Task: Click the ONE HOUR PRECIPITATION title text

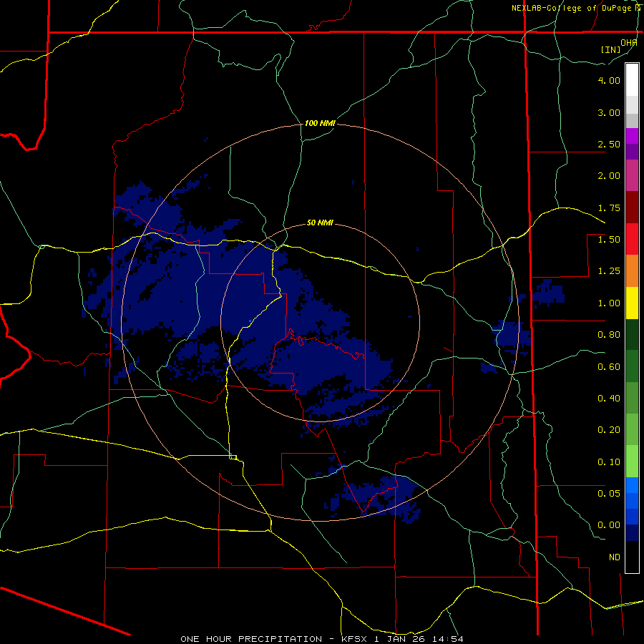Action: pyautogui.click(x=251, y=639)
